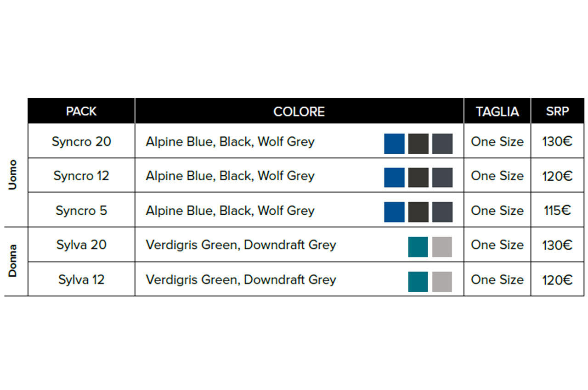Click Downdraft Grey swatch for Sylva 12
Screen dimensions: 588x390
(442, 282)
